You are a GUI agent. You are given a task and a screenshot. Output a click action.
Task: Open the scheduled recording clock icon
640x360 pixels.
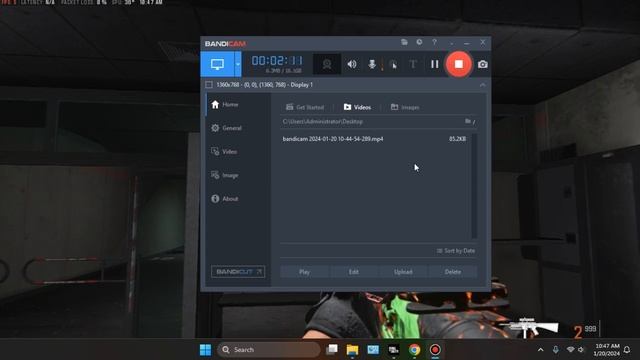(419, 42)
